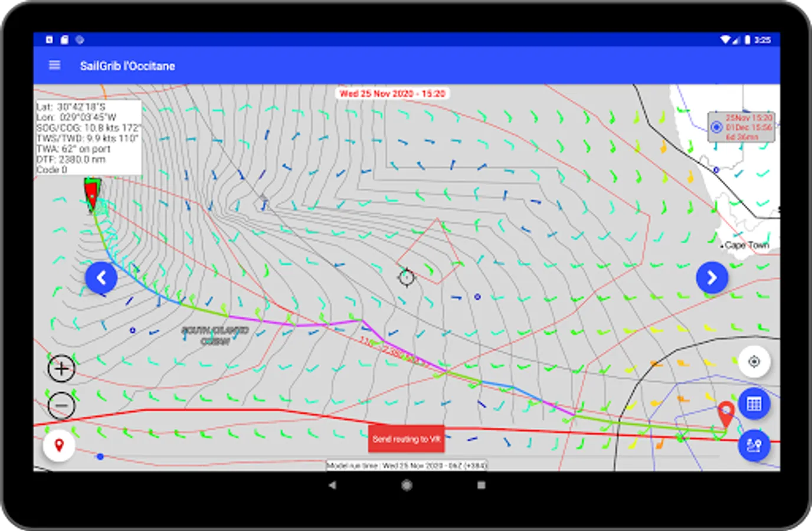This screenshot has height=531, width=812.
Task: Open the routing table grid button
Action: (754, 404)
